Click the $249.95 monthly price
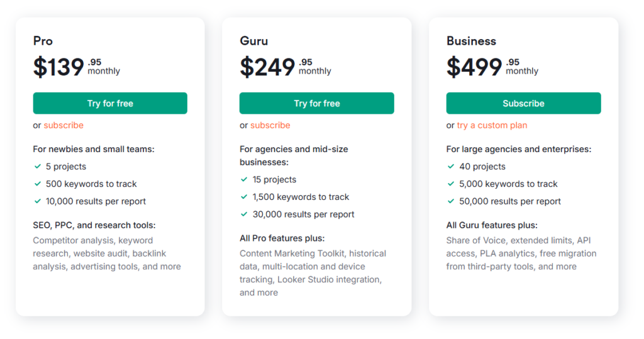 tap(286, 67)
